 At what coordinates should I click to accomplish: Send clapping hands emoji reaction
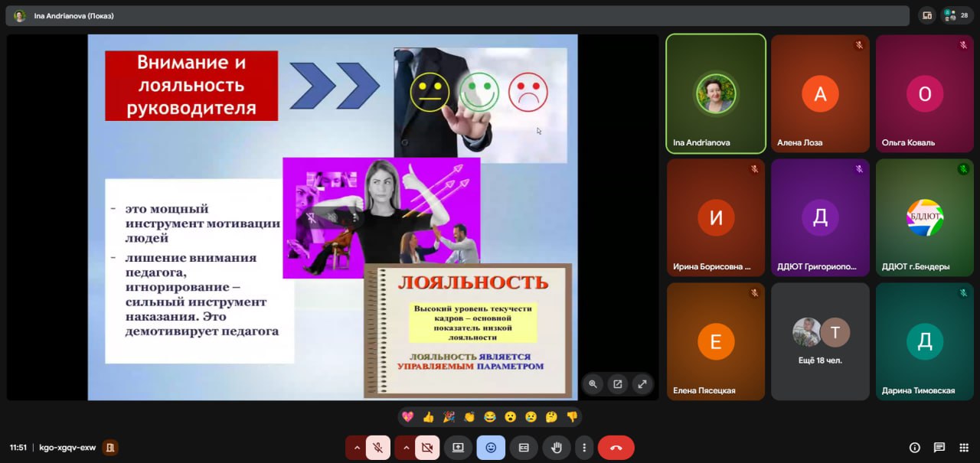(469, 417)
